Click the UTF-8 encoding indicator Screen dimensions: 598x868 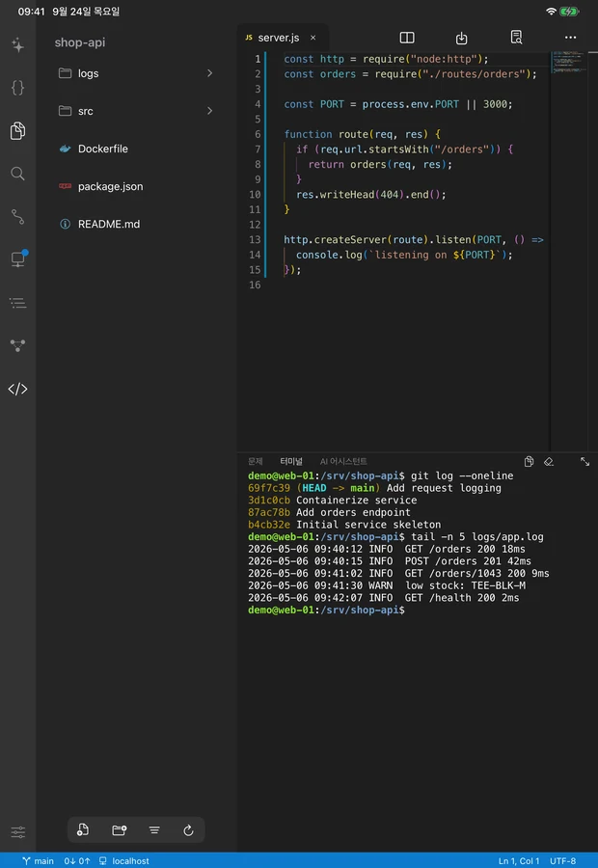pyautogui.click(x=562, y=861)
